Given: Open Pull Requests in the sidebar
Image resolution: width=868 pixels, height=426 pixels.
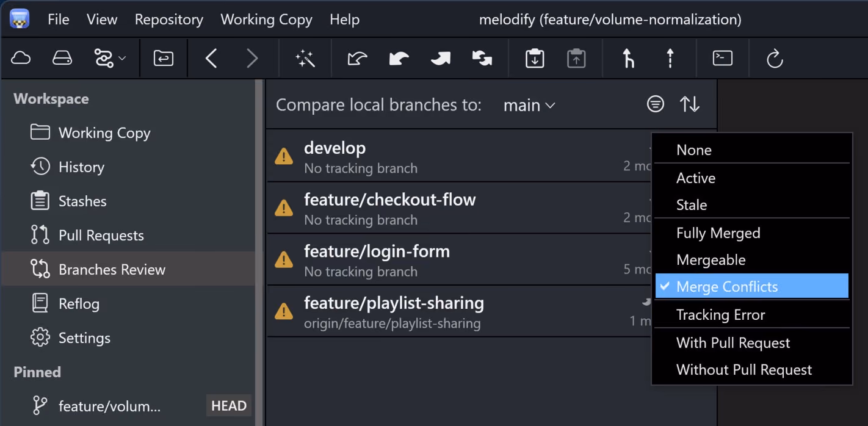Looking at the screenshot, I should (128, 236).
